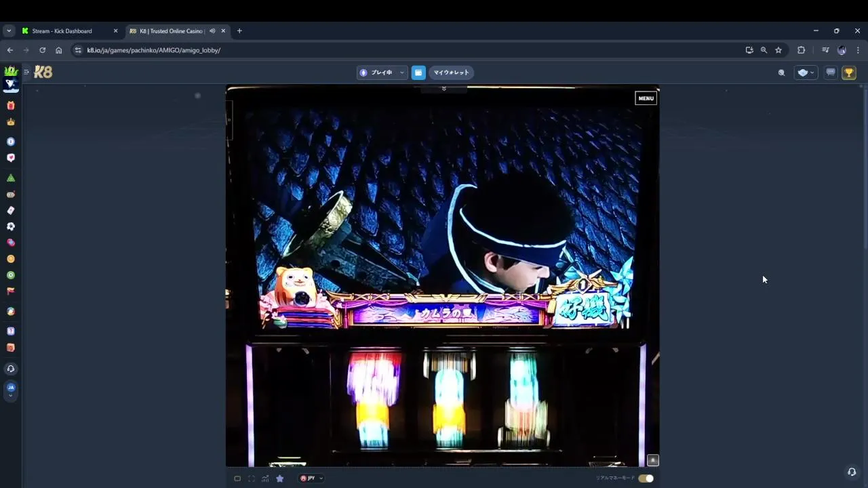This screenshot has width=868, height=488.
Task: Open the headset support sidebar icon
Action: (x=11, y=369)
